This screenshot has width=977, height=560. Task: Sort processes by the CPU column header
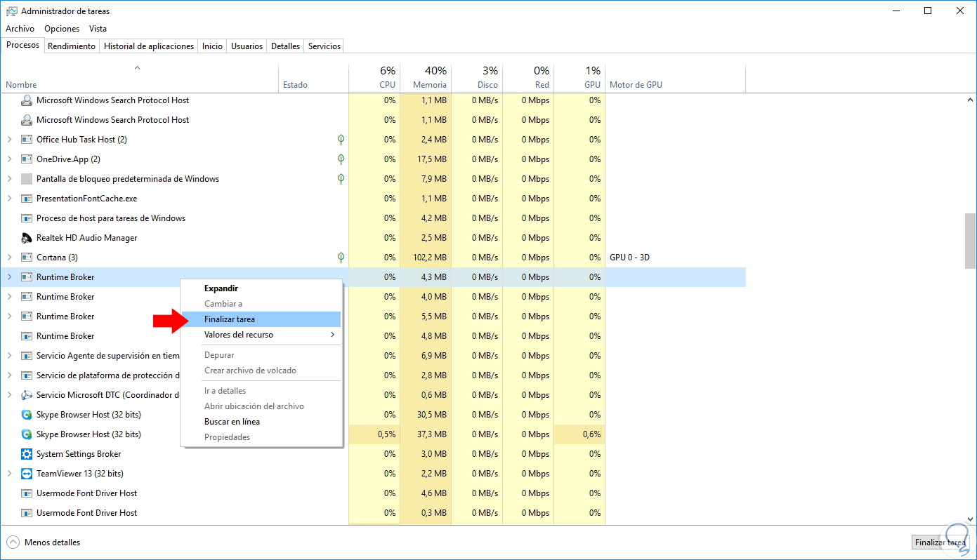374,78
